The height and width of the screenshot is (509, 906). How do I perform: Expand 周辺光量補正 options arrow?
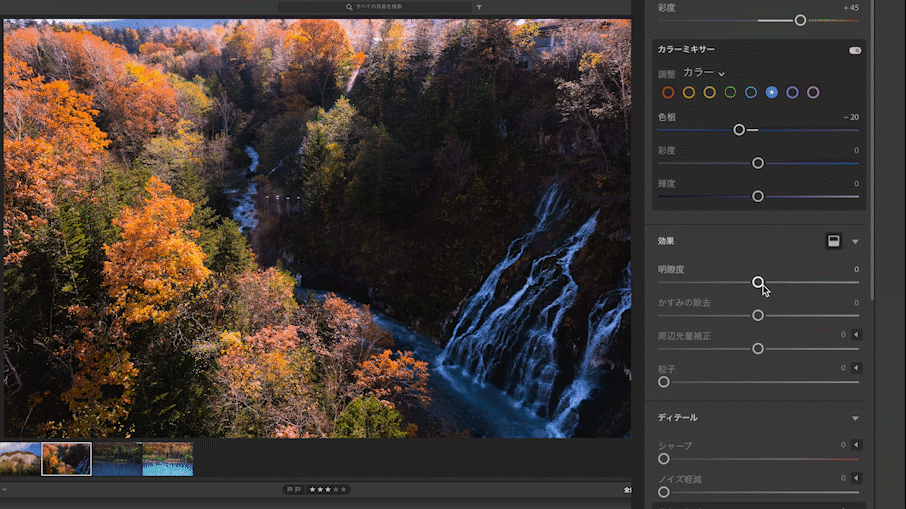pos(856,335)
